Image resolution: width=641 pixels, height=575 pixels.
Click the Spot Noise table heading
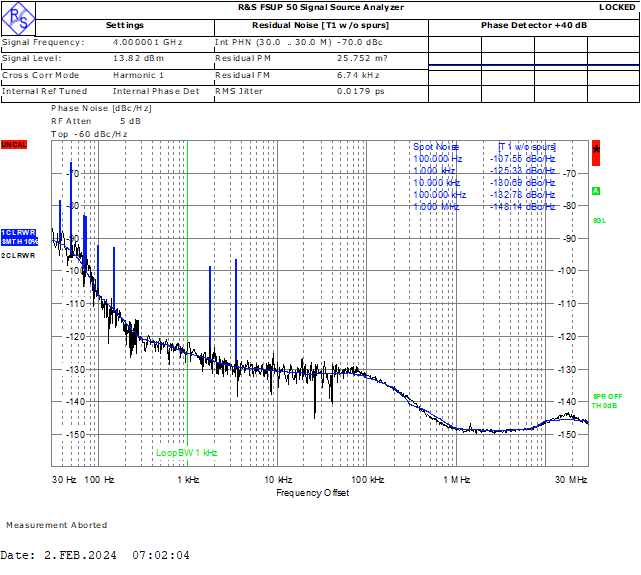pyautogui.click(x=435, y=147)
